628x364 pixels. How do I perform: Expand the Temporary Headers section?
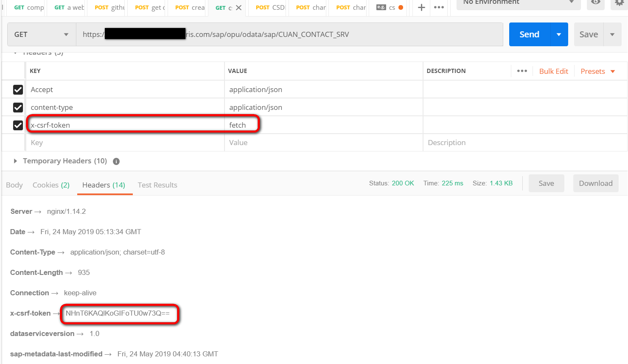click(15, 161)
